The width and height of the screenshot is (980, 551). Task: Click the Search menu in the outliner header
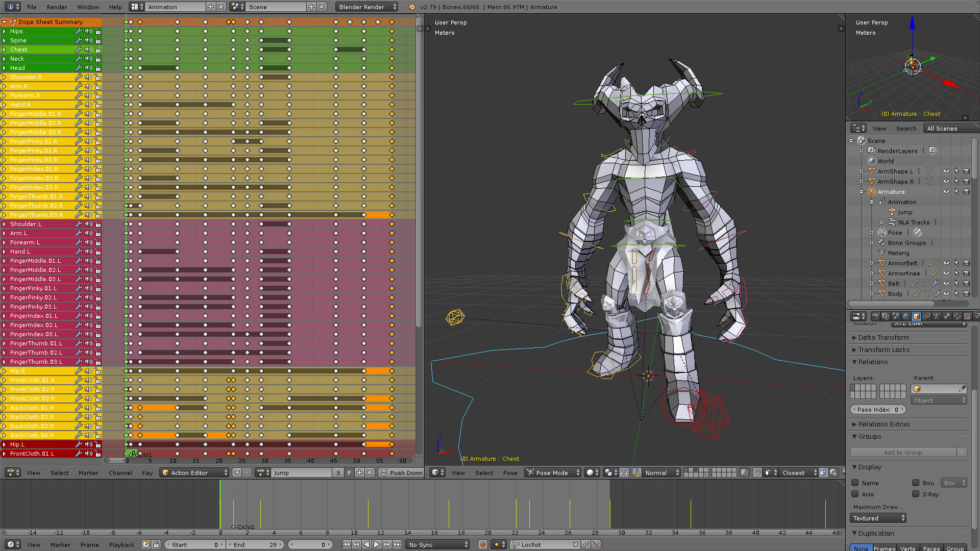tap(906, 129)
